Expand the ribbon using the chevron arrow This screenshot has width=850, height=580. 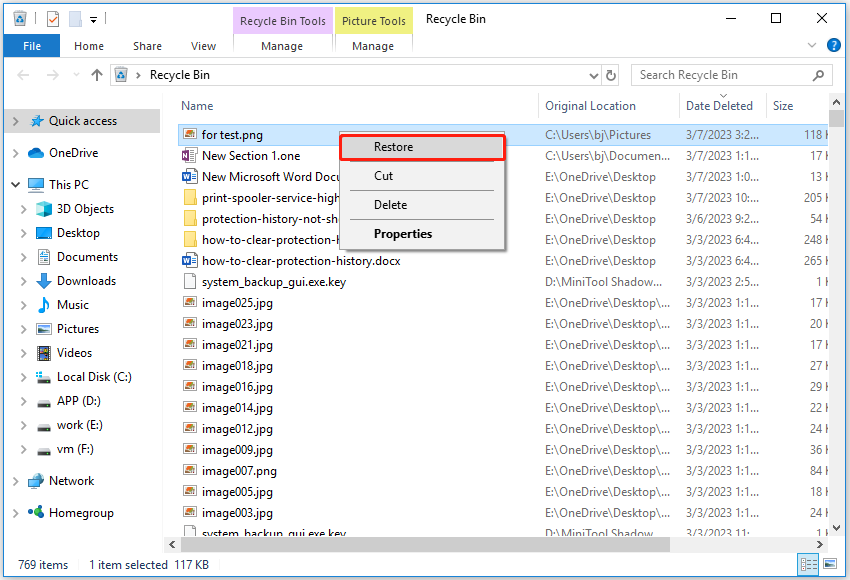coord(812,45)
